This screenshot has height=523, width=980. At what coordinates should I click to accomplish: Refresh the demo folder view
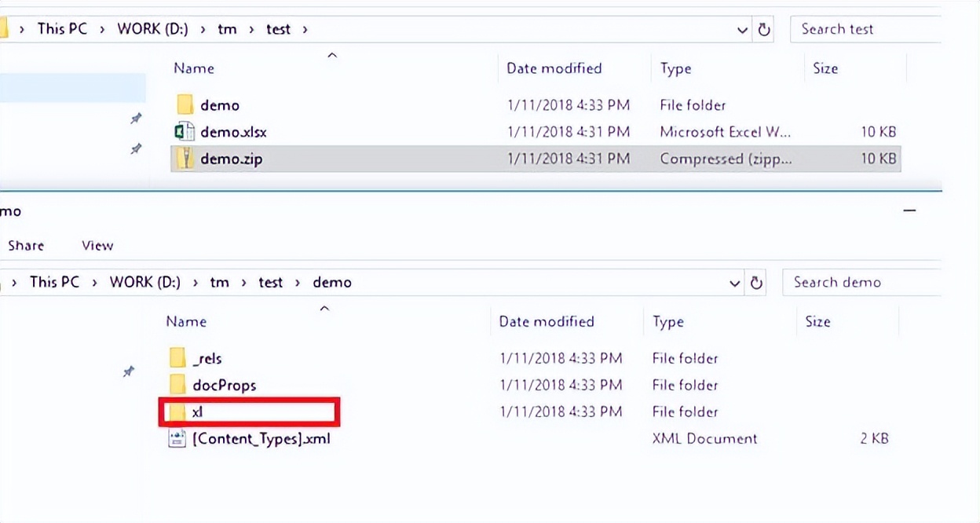[755, 282]
